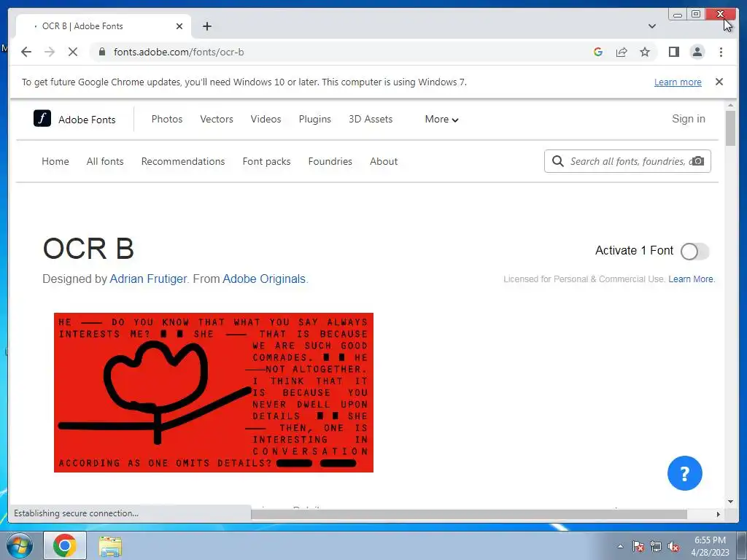Image resolution: width=747 pixels, height=560 pixels.
Task: Click Learn more in Chrome update bar
Action: click(x=678, y=82)
